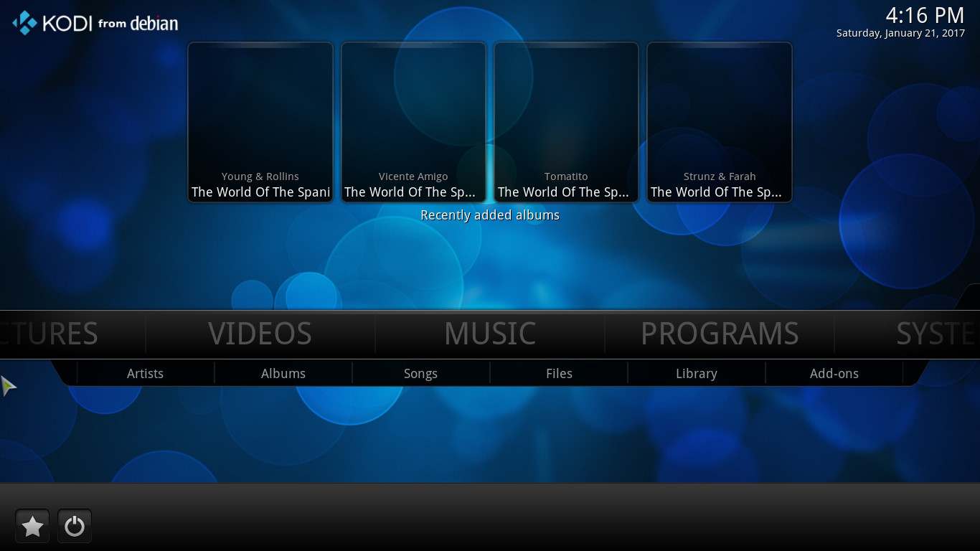Open music Add-ons
Viewport: 980px width, 551px height.
(834, 374)
